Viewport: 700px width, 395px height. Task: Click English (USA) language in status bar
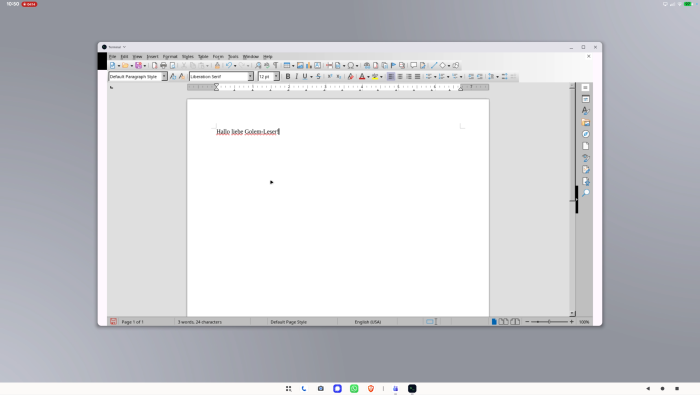pos(368,322)
